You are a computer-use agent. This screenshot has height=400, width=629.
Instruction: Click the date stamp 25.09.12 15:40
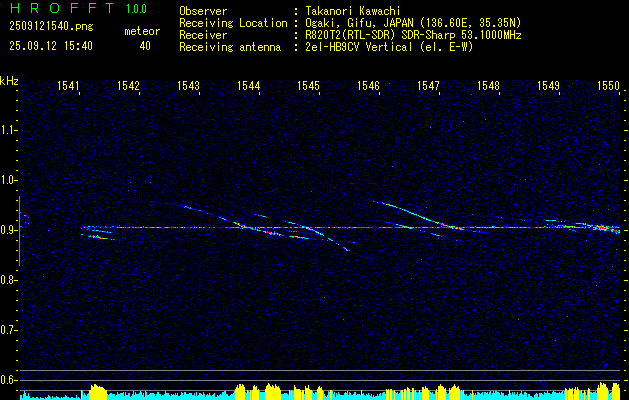coord(51,46)
